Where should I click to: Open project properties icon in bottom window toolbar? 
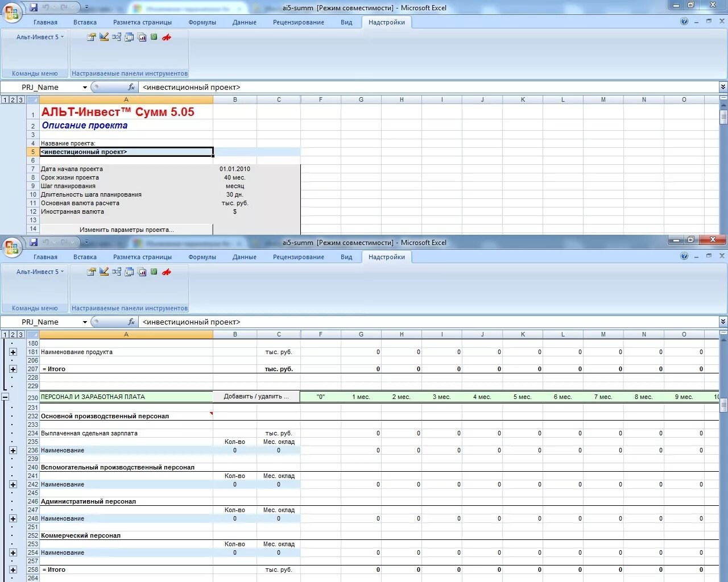91,272
